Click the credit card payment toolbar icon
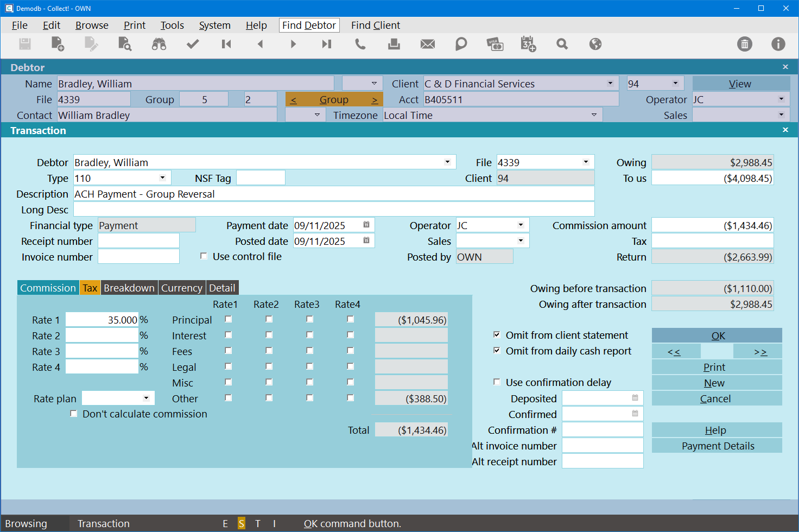The height and width of the screenshot is (532, 799). click(x=494, y=45)
